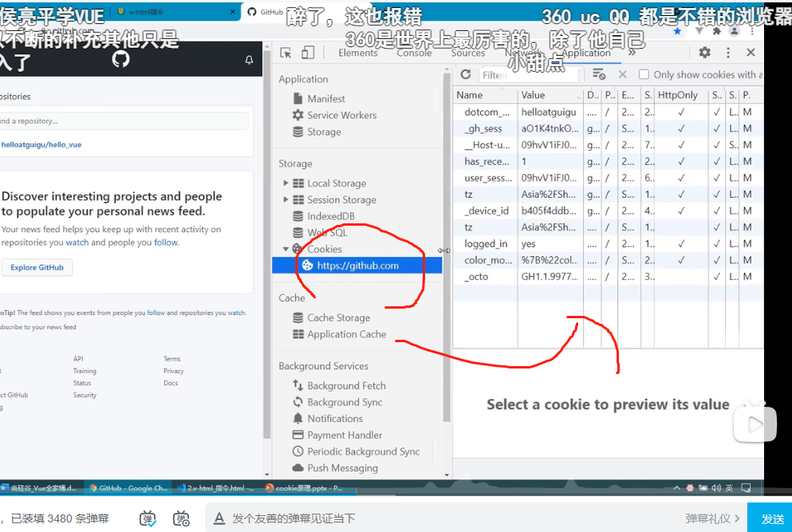The height and width of the screenshot is (532, 792).
Task: Select the logged_in cookie row
Action: point(608,243)
